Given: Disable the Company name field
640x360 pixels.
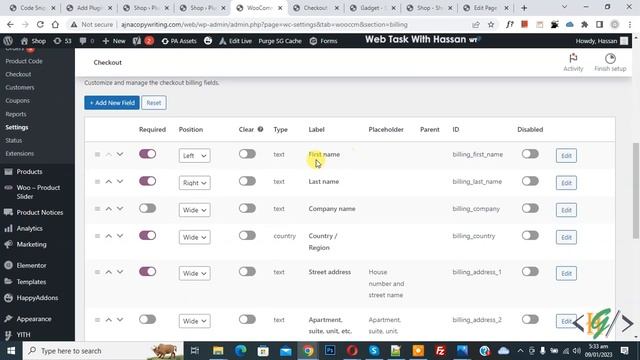Looking at the screenshot, I should [x=530, y=208].
